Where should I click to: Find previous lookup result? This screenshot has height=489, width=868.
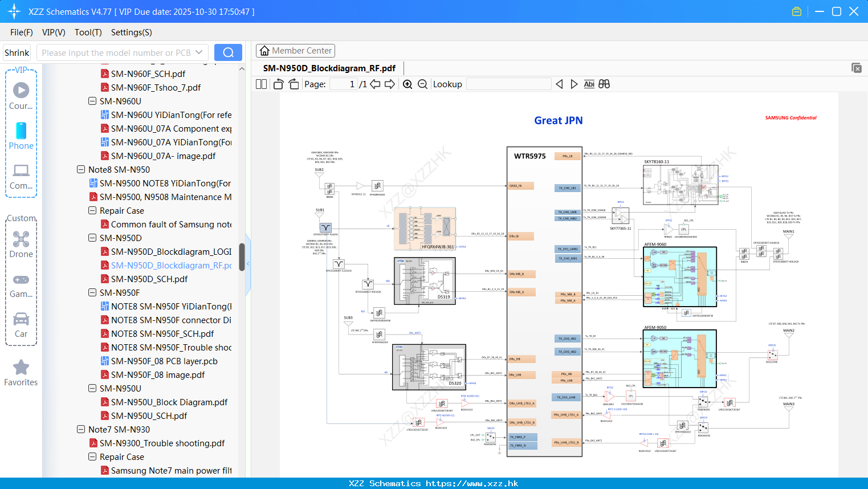coord(559,84)
